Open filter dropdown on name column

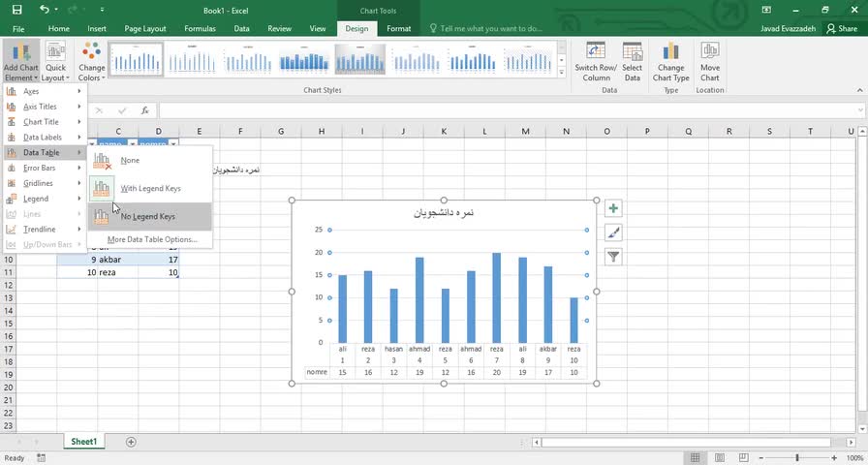tap(133, 144)
